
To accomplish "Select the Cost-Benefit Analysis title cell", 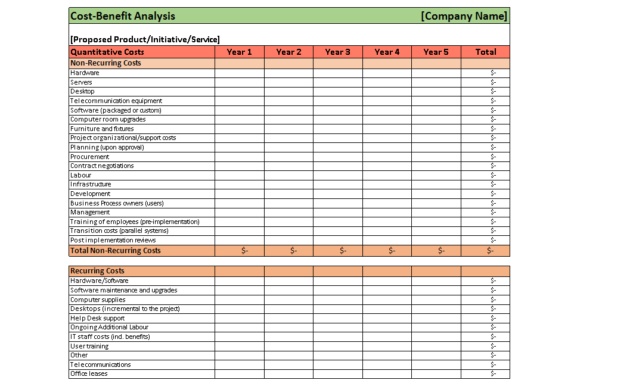I will [x=123, y=16].
